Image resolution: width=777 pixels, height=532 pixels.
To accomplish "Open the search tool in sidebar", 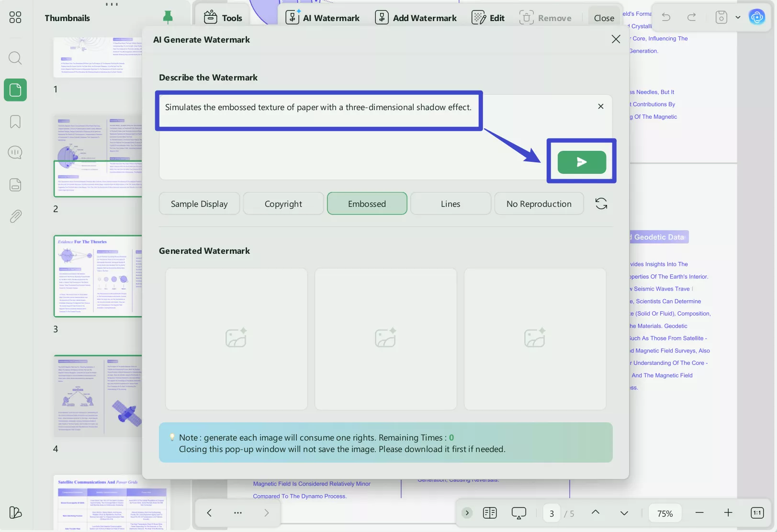I will pyautogui.click(x=15, y=58).
